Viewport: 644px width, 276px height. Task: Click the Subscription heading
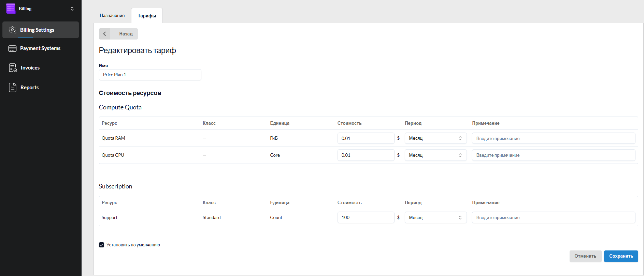point(115,186)
